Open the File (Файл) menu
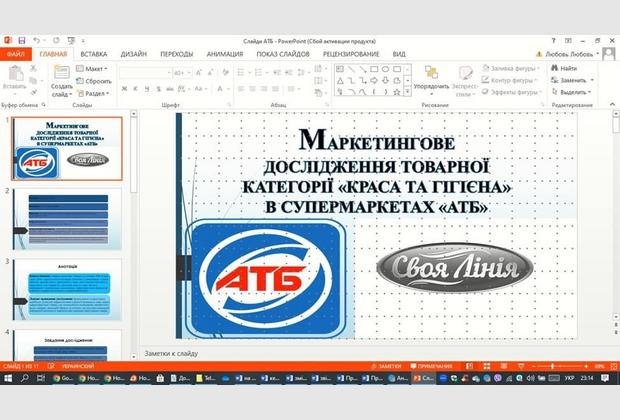This screenshot has height=420, width=620. pos(15,54)
